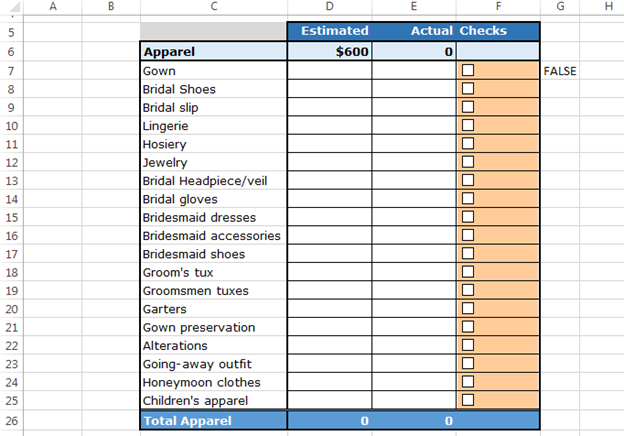Click the Bridal Headpiece/veil label cell
Screen dimensions: 624x436
214,181
